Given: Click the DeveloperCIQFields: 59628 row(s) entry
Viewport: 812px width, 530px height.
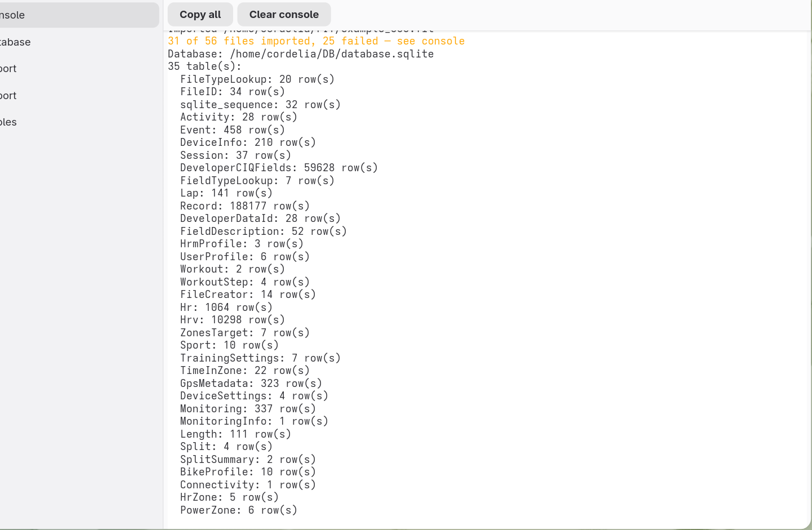Looking at the screenshot, I should [x=279, y=168].
